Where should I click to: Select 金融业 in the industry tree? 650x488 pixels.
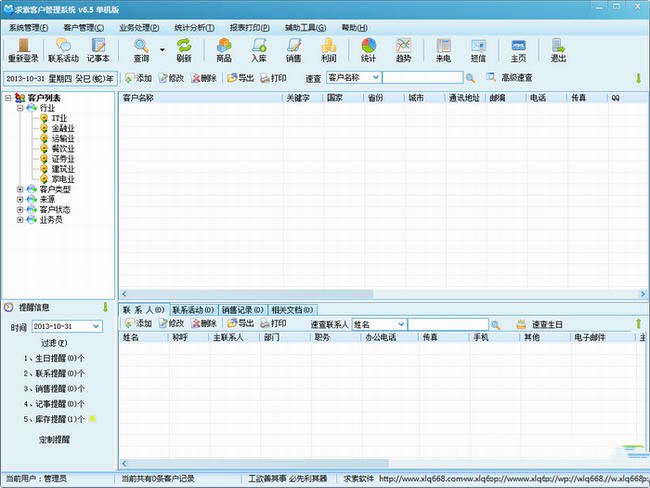coord(63,128)
